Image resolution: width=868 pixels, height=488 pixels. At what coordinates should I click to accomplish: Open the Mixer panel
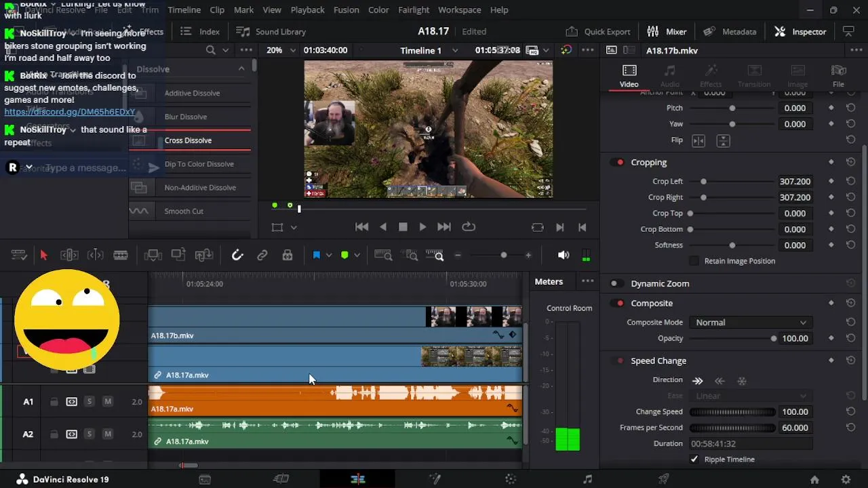point(667,31)
